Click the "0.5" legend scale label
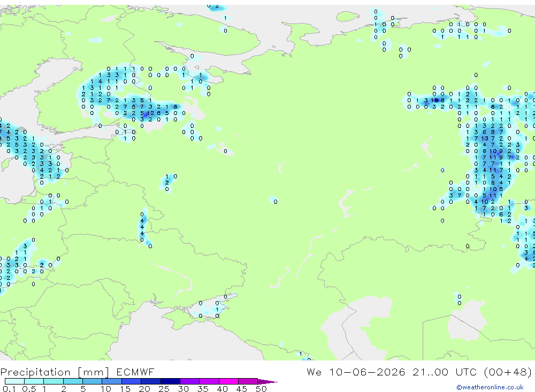This screenshot has height=392, width=535. click(x=29, y=389)
